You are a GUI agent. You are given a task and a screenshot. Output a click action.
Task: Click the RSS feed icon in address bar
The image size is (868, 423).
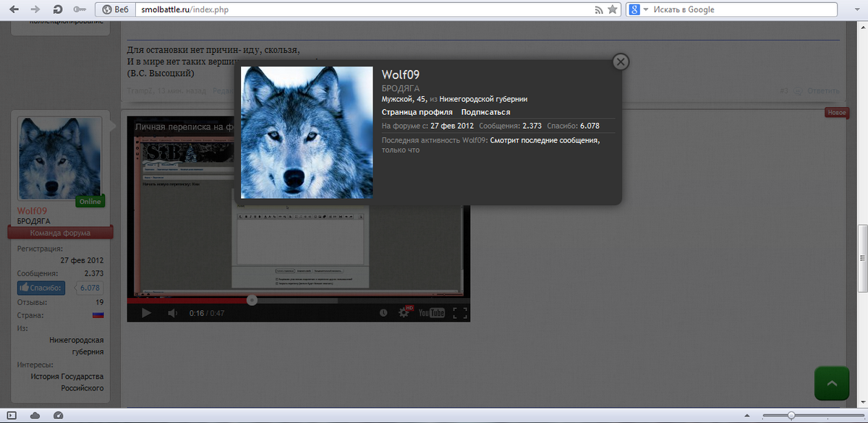point(598,9)
